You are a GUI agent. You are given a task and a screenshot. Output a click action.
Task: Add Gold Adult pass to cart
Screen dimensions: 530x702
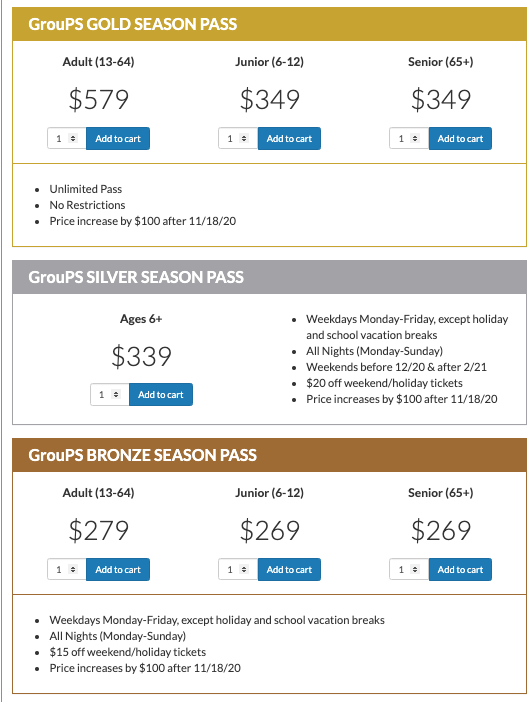pyautogui.click(x=118, y=138)
